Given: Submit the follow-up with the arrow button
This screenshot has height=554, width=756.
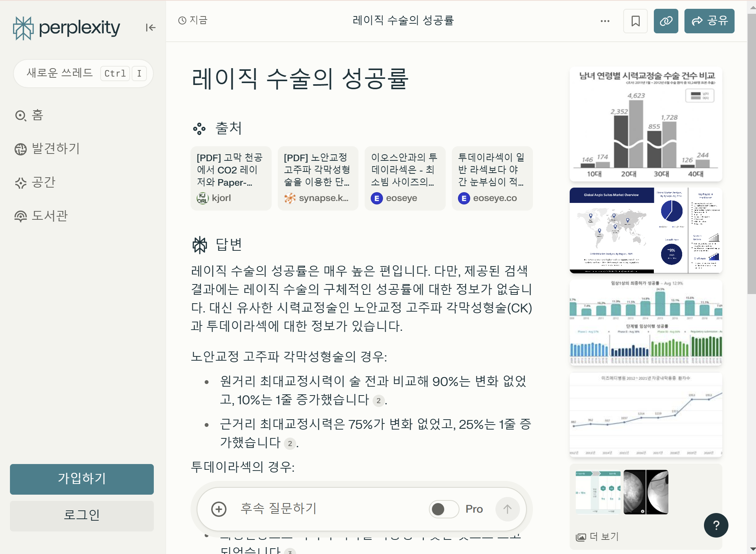Looking at the screenshot, I should [507, 509].
